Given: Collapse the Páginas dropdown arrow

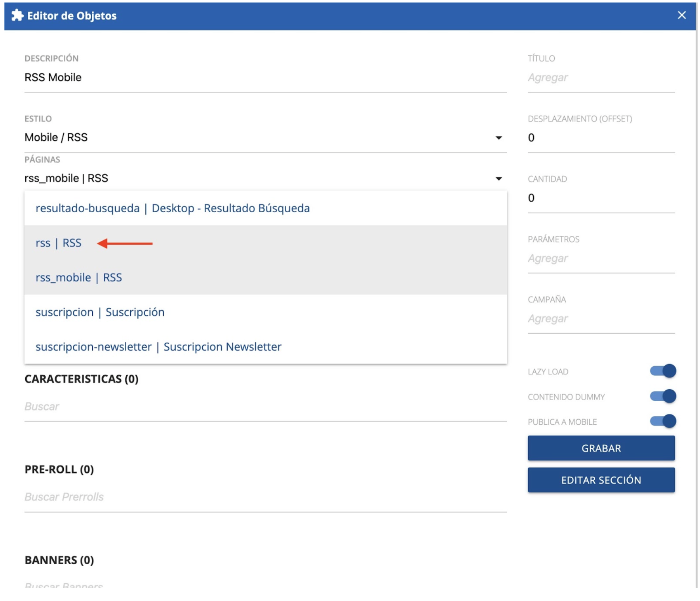Looking at the screenshot, I should 498,179.
